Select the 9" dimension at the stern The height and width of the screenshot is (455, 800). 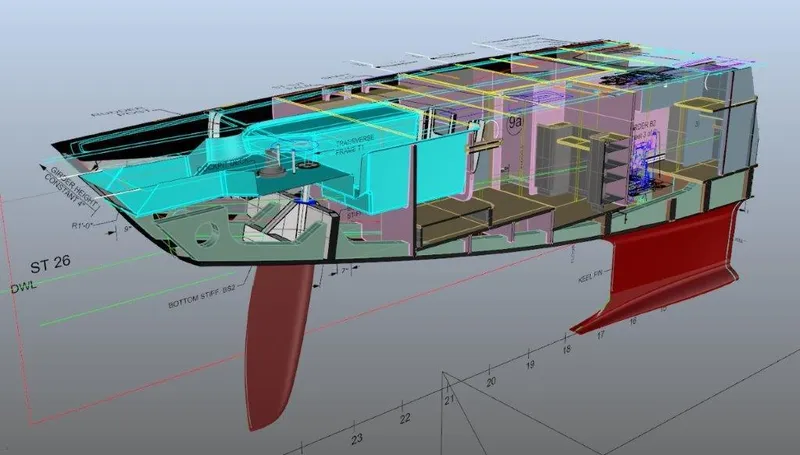(x=128, y=230)
